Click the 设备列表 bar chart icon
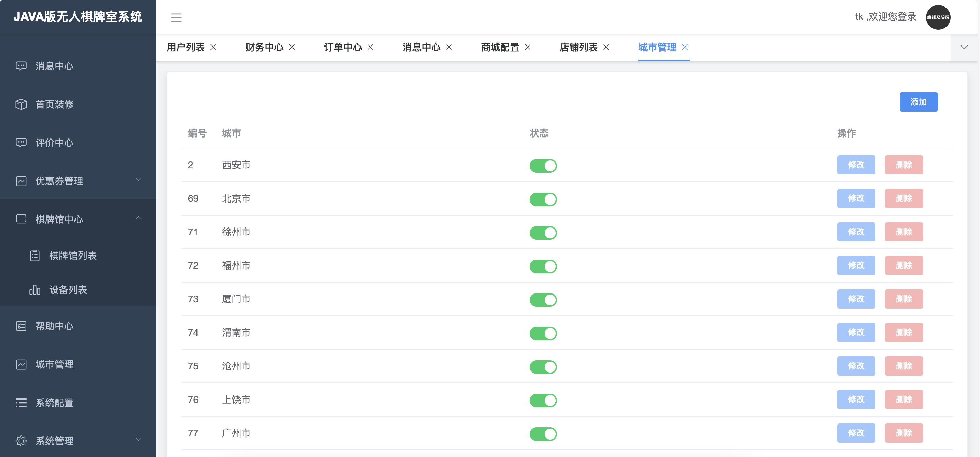The height and width of the screenshot is (457, 980). pos(35,290)
